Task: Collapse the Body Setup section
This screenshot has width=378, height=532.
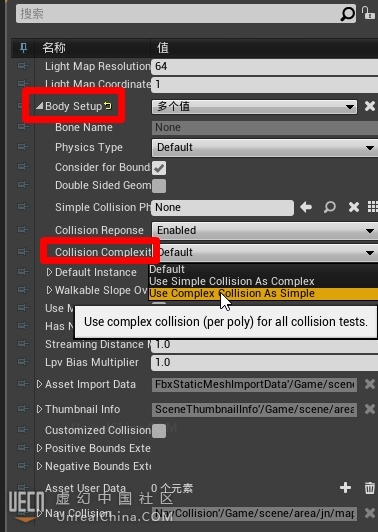Action: click(40, 106)
